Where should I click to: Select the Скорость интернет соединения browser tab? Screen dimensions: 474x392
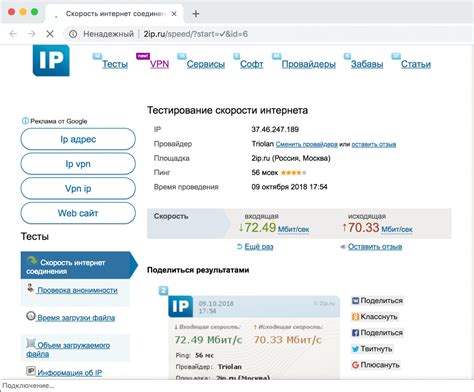point(115,14)
